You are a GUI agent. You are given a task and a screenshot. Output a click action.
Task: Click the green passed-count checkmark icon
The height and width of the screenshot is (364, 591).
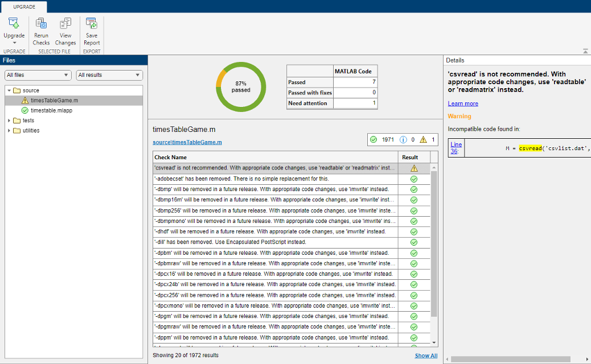[x=372, y=139]
